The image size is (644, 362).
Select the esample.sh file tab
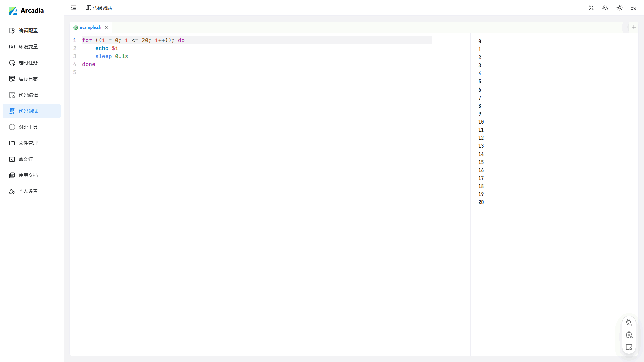[x=90, y=27]
